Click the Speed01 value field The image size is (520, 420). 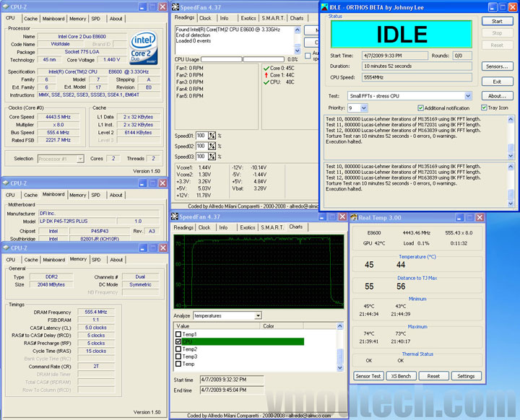pos(201,136)
